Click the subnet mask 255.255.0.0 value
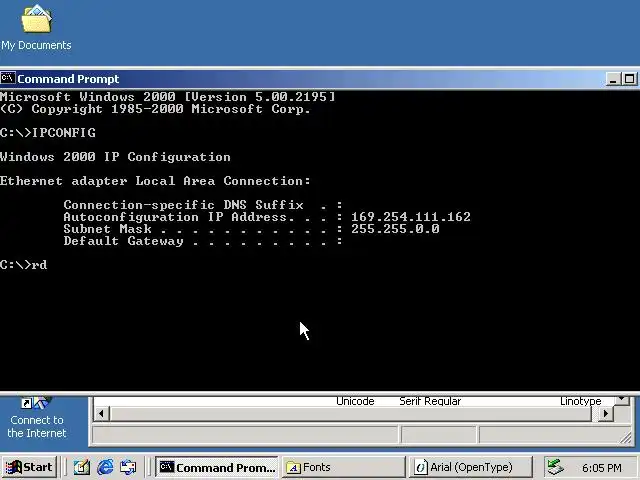 coord(395,229)
